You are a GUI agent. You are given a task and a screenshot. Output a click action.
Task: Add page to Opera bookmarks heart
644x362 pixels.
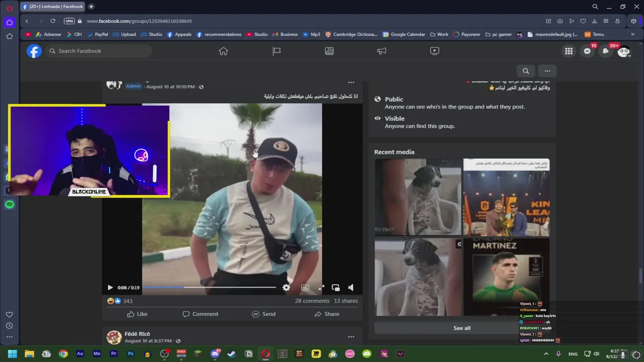click(583, 21)
